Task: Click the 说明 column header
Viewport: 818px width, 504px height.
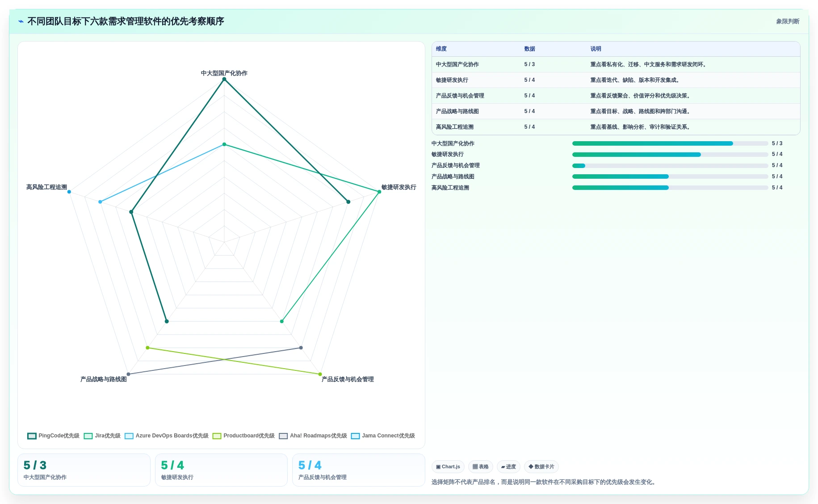Action: coord(596,49)
